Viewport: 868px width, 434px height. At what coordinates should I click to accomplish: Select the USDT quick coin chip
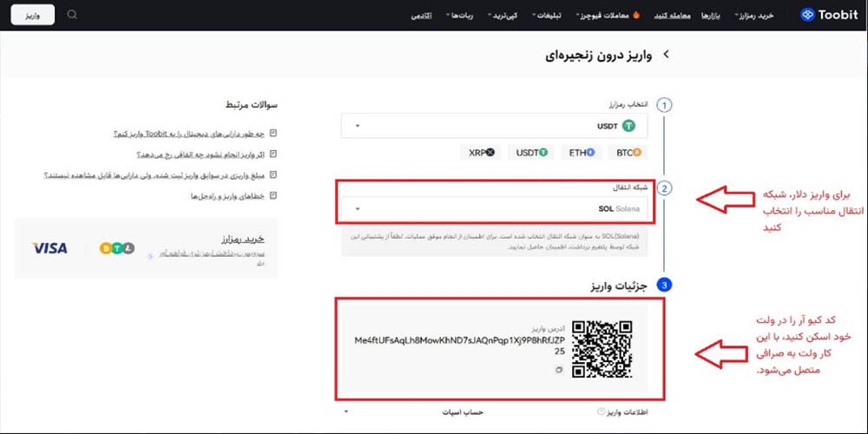532,153
